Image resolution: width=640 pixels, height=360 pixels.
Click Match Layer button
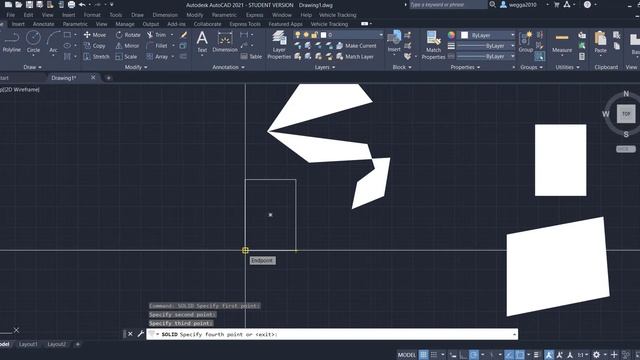(x=355, y=57)
